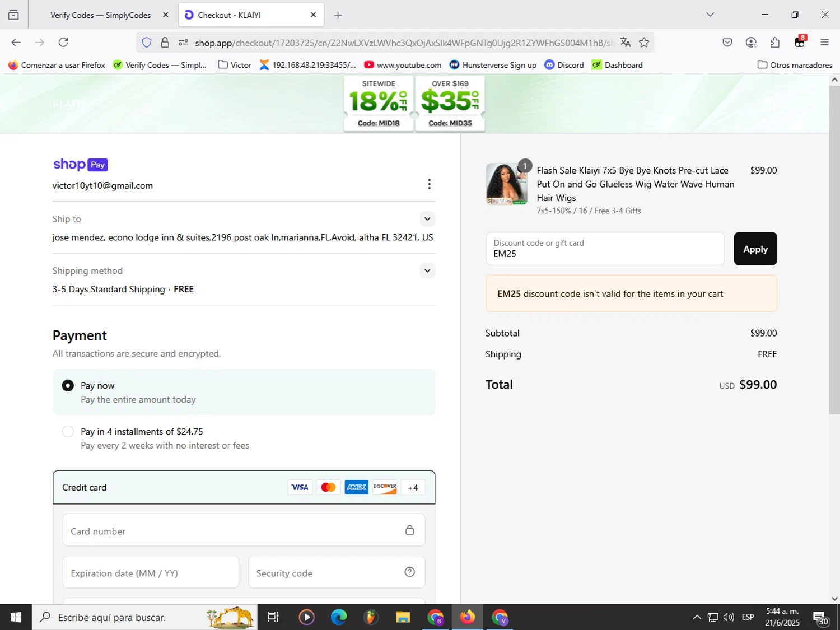Show the +4 more payment cards

pyautogui.click(x=413, y=488)
